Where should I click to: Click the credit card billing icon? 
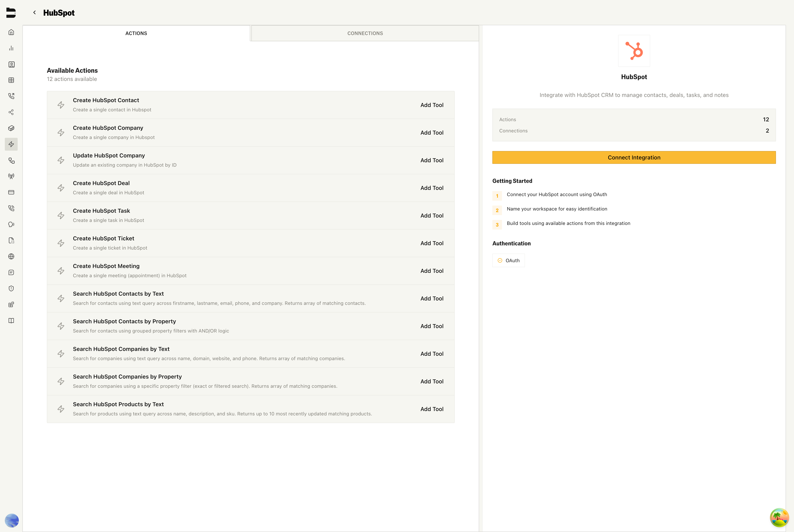[11, 192]
